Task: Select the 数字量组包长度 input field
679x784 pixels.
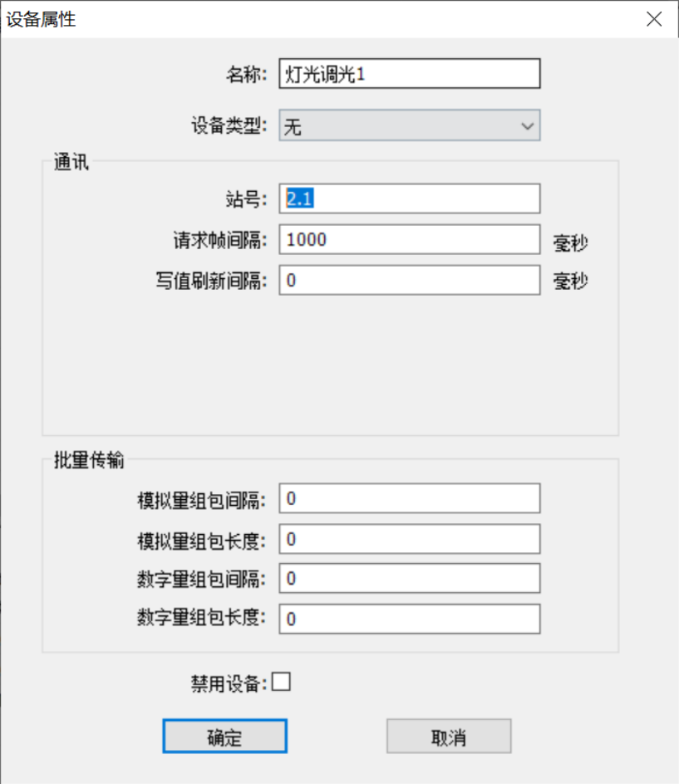Action: click(409, 619)
